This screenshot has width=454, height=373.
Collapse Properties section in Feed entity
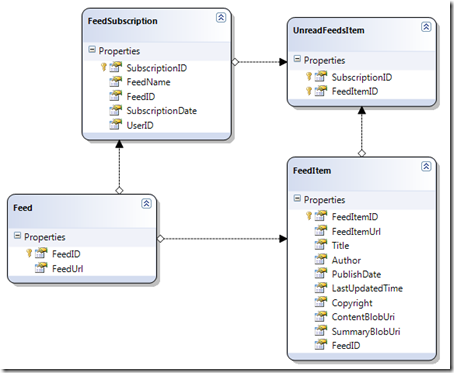pos(17,236)
